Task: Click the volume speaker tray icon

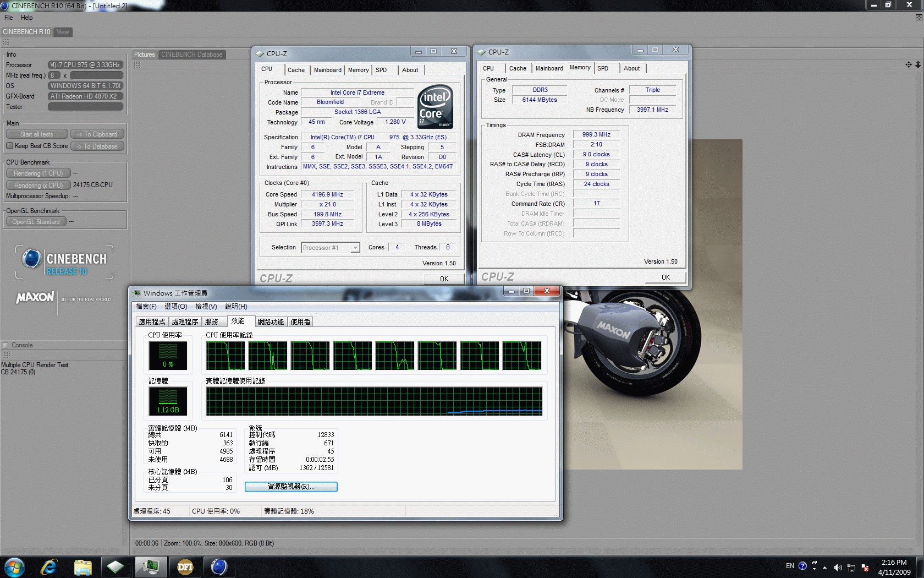Action: pos(838,568)
